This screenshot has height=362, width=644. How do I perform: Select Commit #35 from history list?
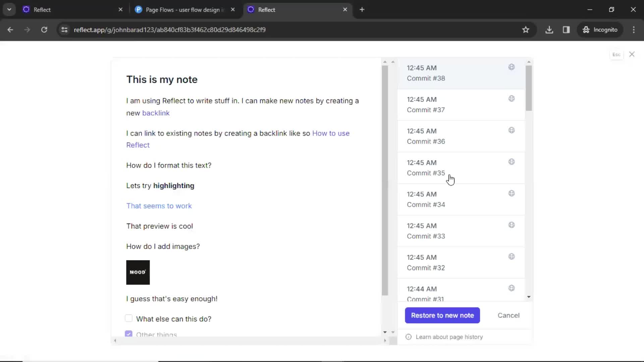click(x=426, y=168)
